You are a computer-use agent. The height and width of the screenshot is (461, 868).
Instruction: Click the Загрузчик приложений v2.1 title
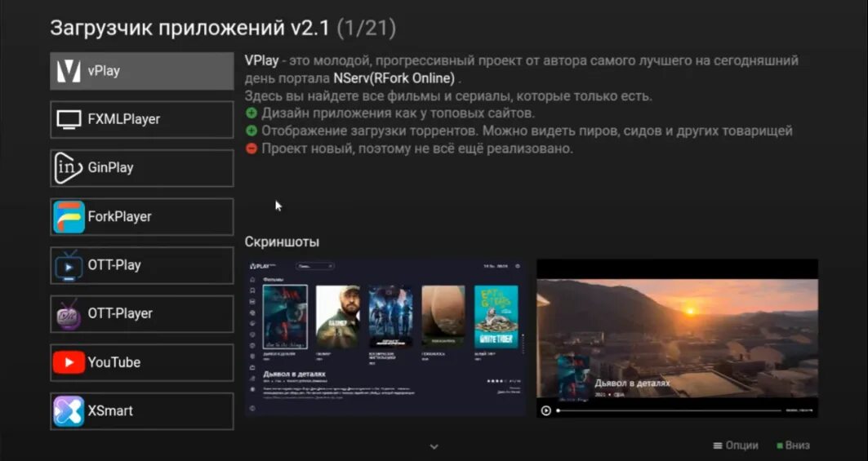[x=190, y=29]
